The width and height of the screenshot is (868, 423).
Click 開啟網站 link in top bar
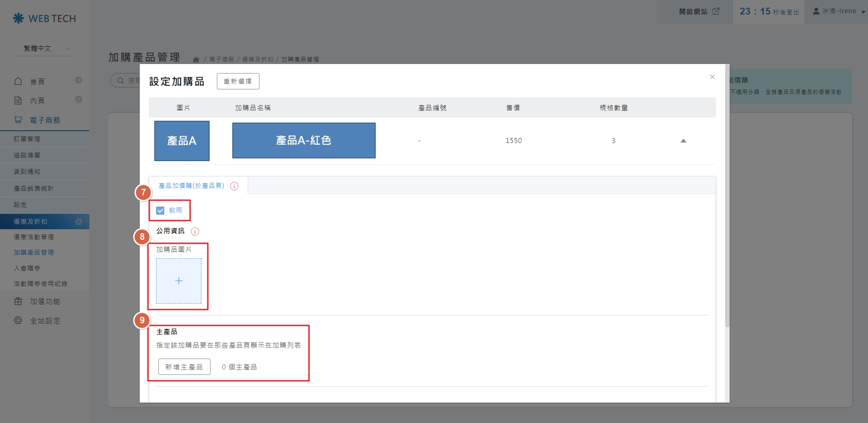699,11
